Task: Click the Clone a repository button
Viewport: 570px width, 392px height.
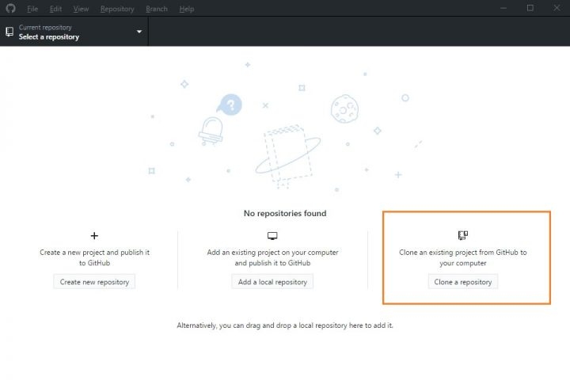Action: coord(463,282)
